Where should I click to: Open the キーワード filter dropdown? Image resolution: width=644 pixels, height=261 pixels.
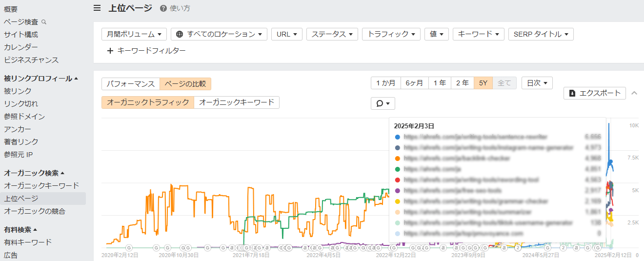[479, 34]
